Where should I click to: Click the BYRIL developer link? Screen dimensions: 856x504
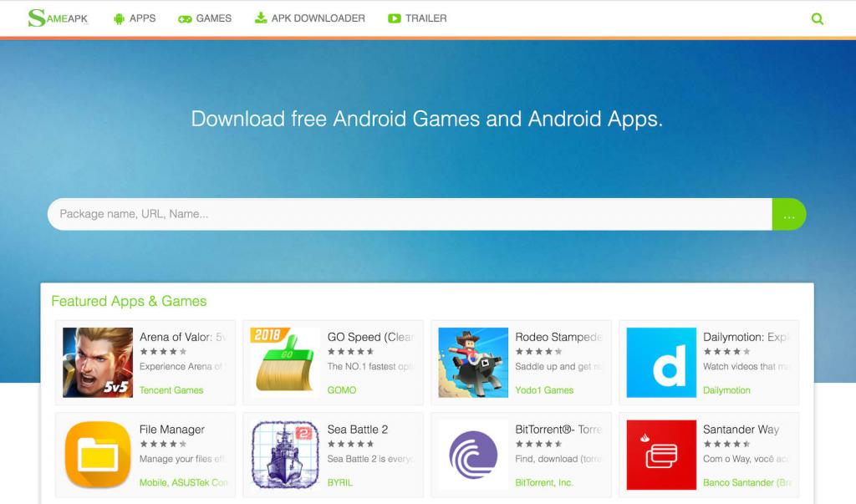[339, 483]
